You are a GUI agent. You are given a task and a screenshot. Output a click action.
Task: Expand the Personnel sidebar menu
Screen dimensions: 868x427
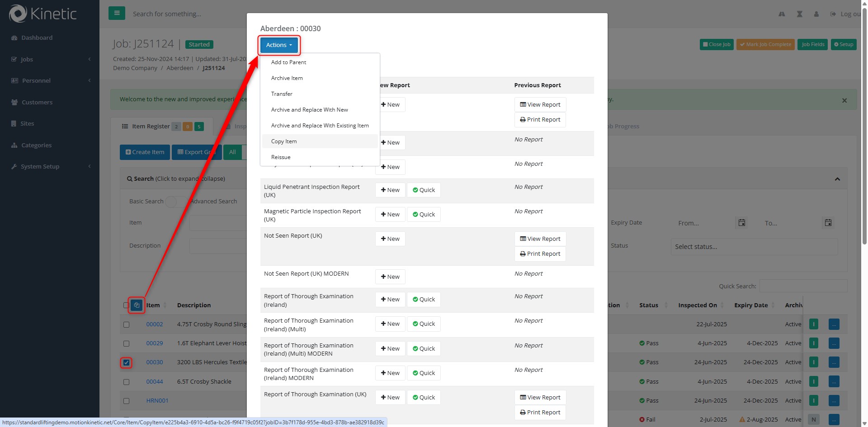tap(50, 80)
